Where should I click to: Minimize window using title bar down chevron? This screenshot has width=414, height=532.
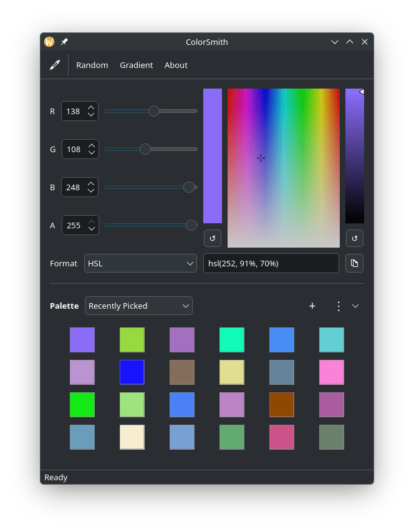click(335, 42)
